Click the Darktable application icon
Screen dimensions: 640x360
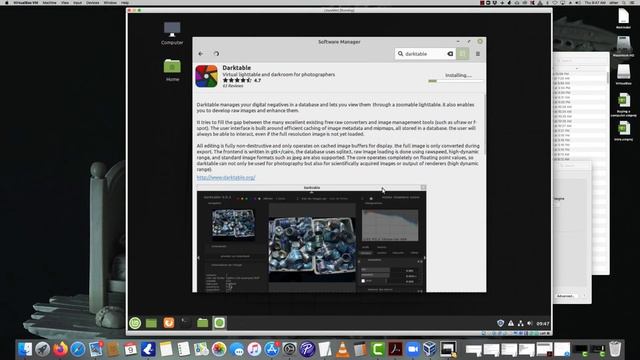click(x=207, y=76)
